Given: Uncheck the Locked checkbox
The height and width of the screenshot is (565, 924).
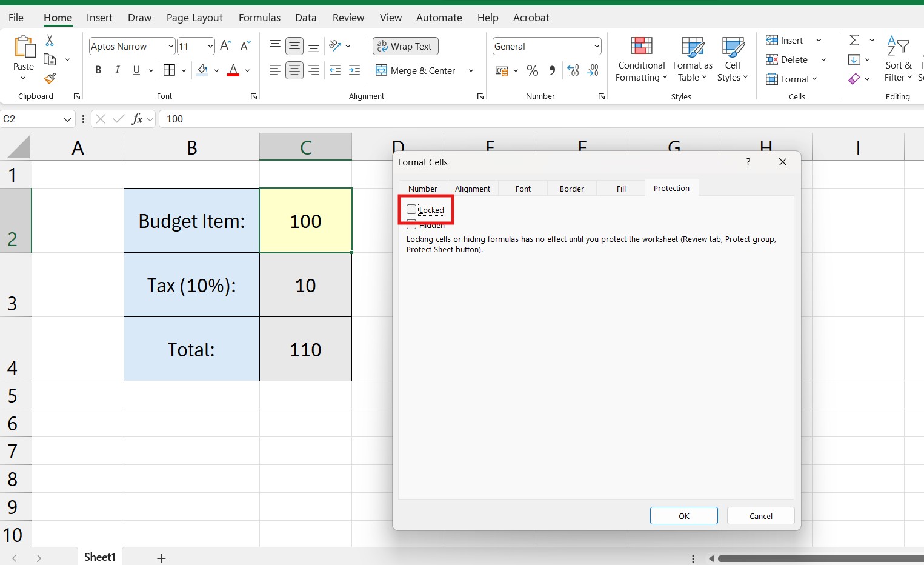Looking at the screenshot, I should (x=413, y=209).
